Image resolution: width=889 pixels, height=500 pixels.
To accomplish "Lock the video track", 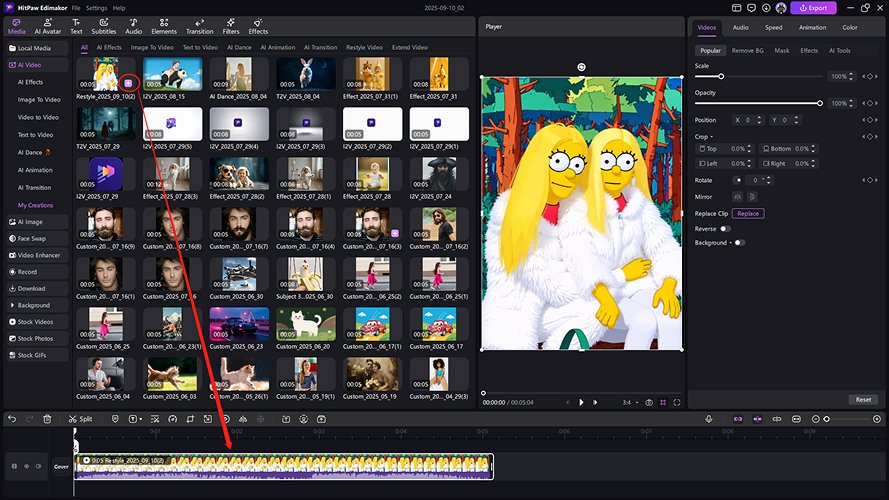I will [14, 467].
